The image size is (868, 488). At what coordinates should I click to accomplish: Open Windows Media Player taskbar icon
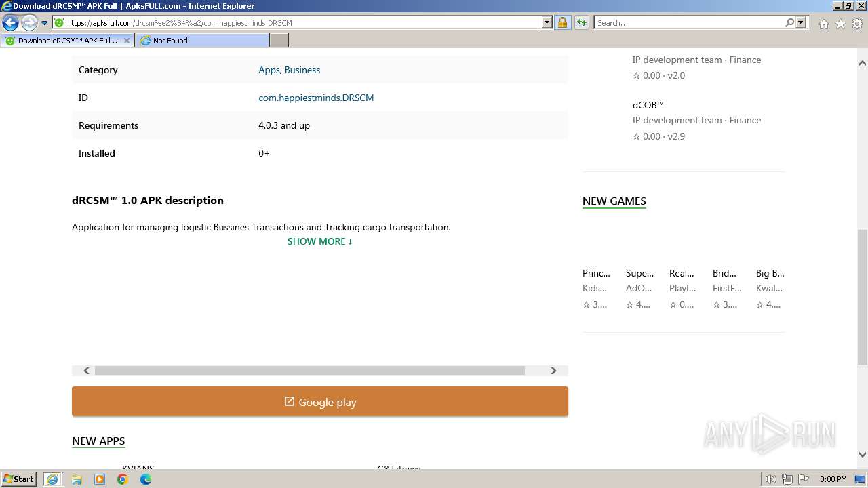tap(100, 479)
